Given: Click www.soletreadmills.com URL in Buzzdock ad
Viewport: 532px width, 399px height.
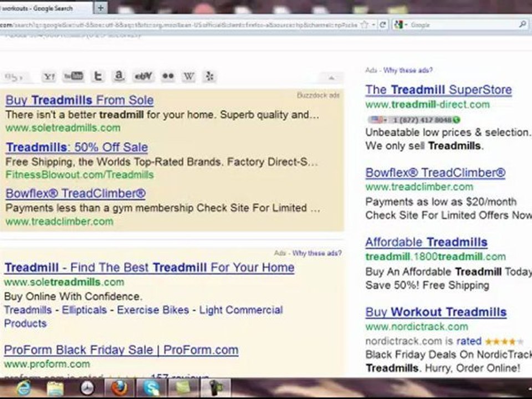Looking at the screenshot, I should (63, 128).
